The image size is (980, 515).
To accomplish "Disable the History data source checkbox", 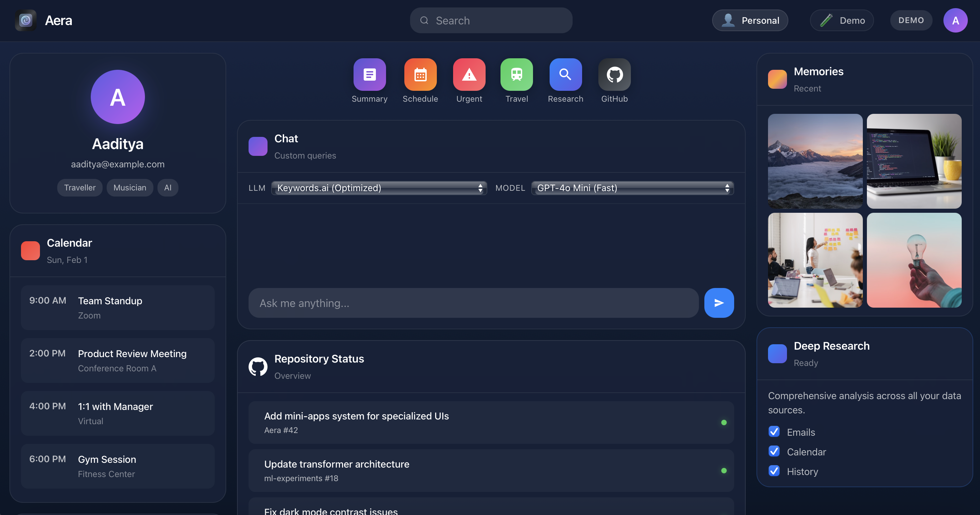I will coord(774,471).
